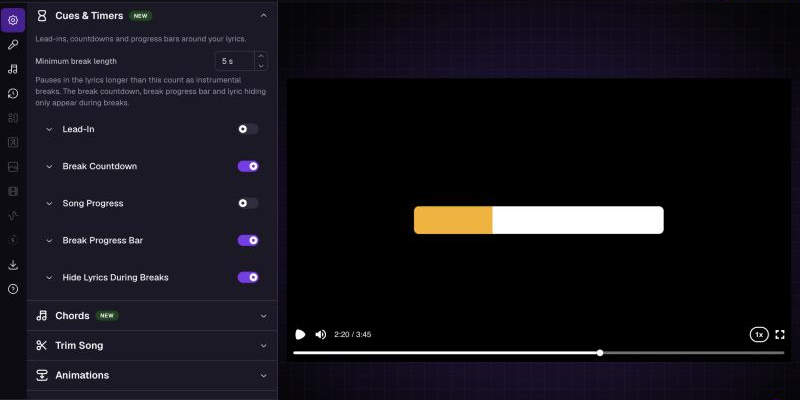Click the orange break progress bar in preview
The width and height of the screenshot is (800, 400).
pos(453,220)
